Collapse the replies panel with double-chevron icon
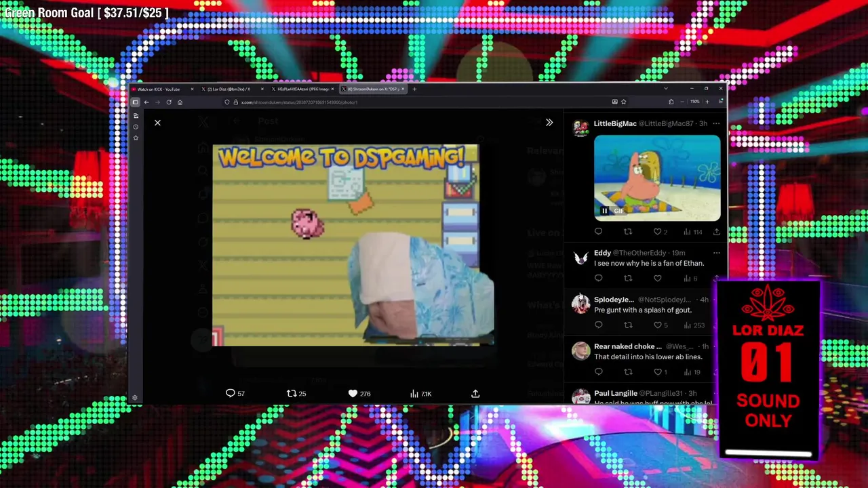Screen dimensions: 868x488 (x=549, y=123)
